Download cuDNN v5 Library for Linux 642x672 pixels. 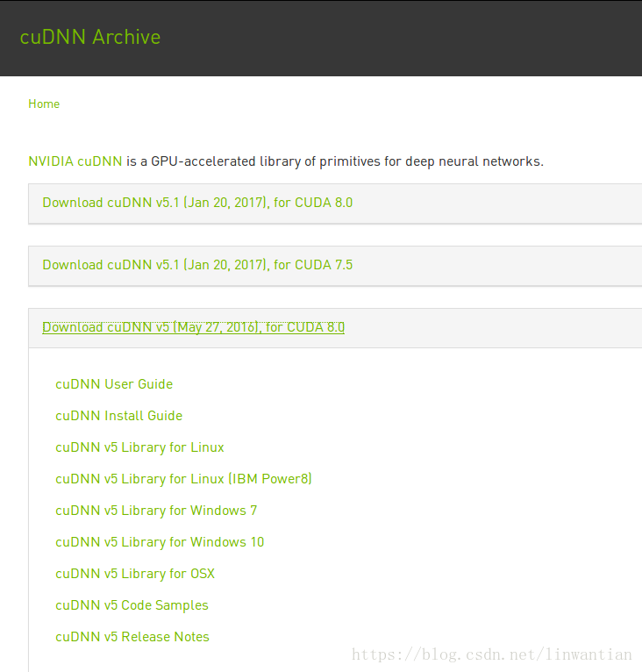[x=139, y=447]
